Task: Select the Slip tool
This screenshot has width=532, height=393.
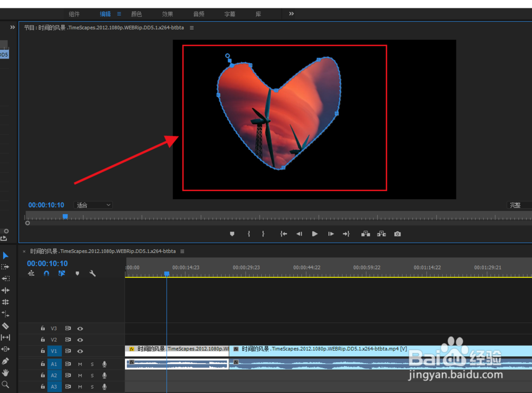Action: click(5, 337)
